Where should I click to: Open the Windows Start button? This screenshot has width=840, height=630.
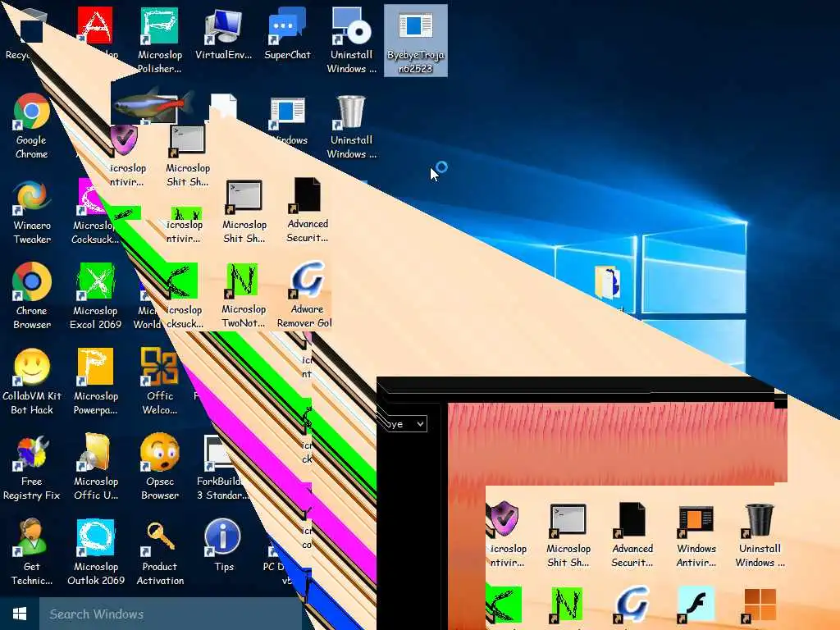pyautogui.click(x=20, y=614)
